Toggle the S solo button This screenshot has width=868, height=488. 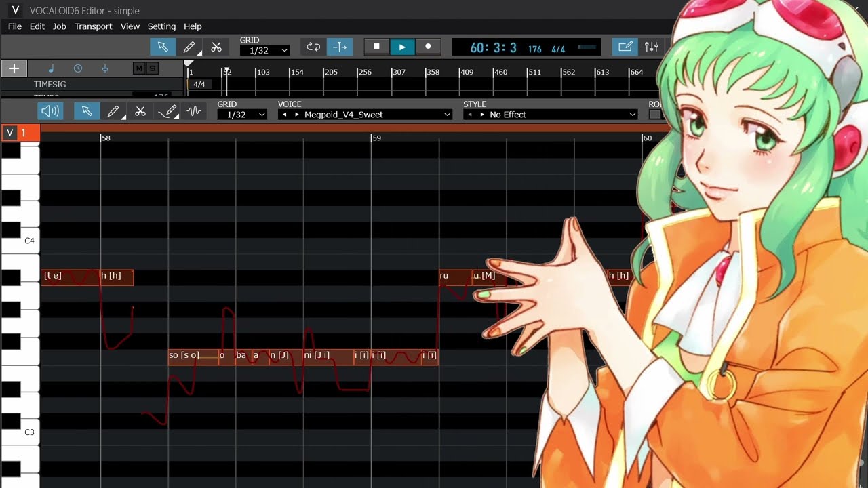coord(152,68)
